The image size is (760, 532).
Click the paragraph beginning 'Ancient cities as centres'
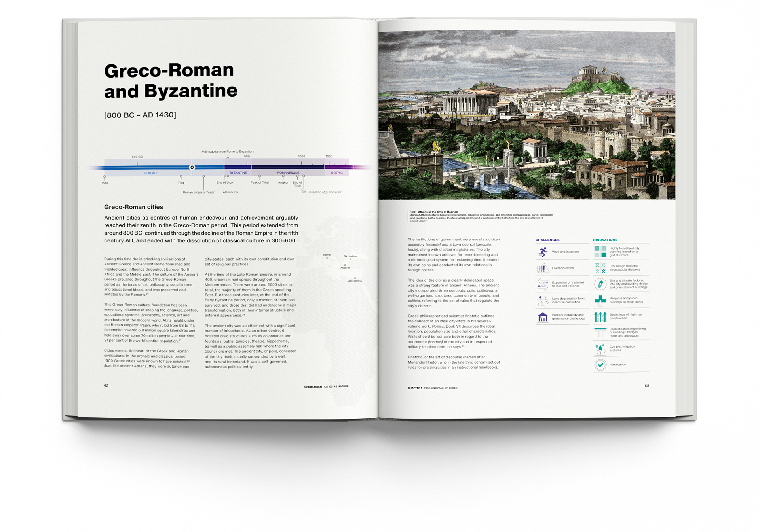[201, 229]
